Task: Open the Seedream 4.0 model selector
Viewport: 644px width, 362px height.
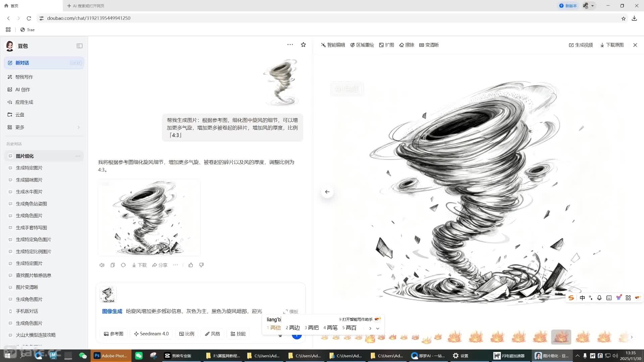Action: [151, 334]
